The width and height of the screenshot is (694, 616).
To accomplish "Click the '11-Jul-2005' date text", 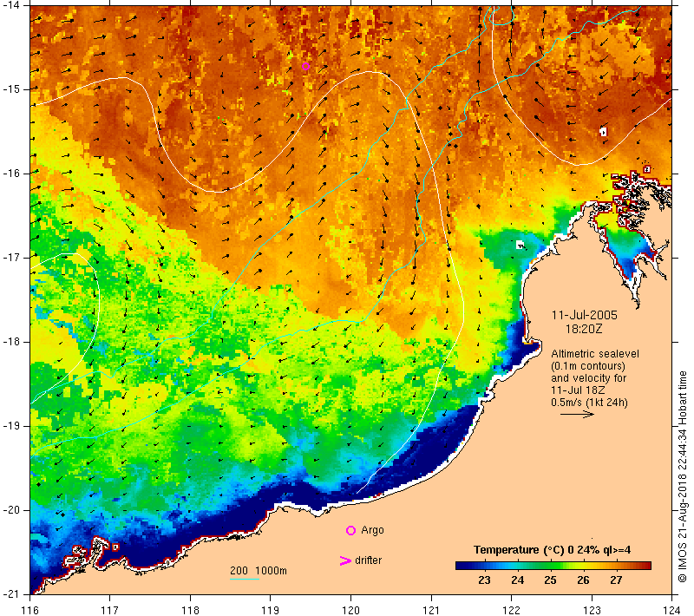I will click(x=584, y=315).
